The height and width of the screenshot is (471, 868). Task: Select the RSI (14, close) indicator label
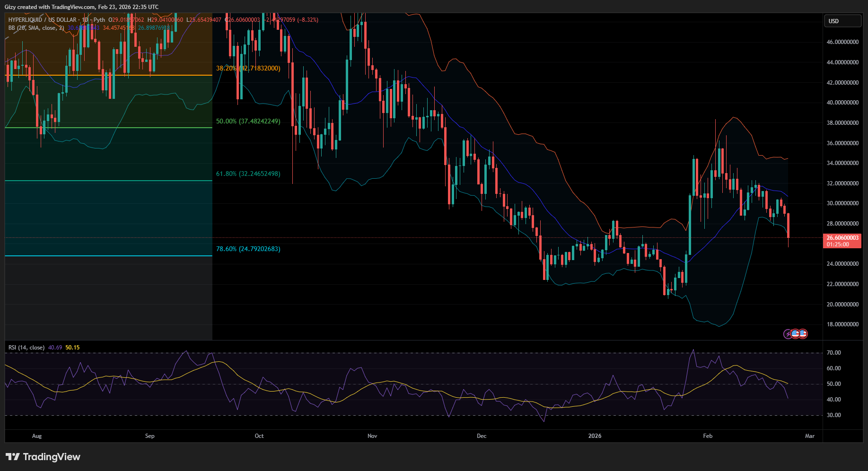point(26,348)
